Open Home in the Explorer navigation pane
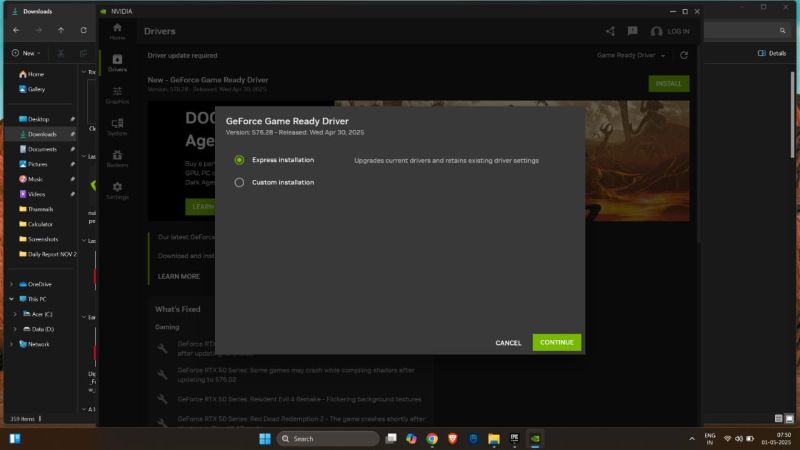Screen dimensions: 800x450 (x=32, y=74)
